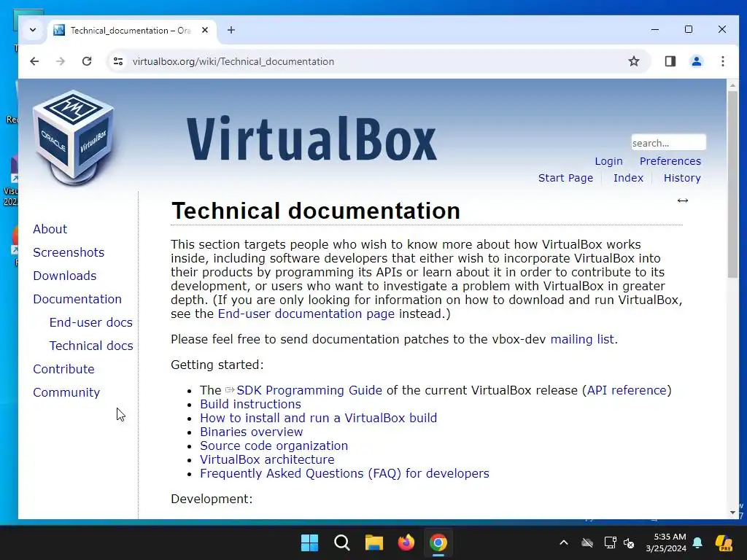Viewport: 747px width, 560px height.
Task: Open Documentation in the sidebar
Action: tap(77, 299)
